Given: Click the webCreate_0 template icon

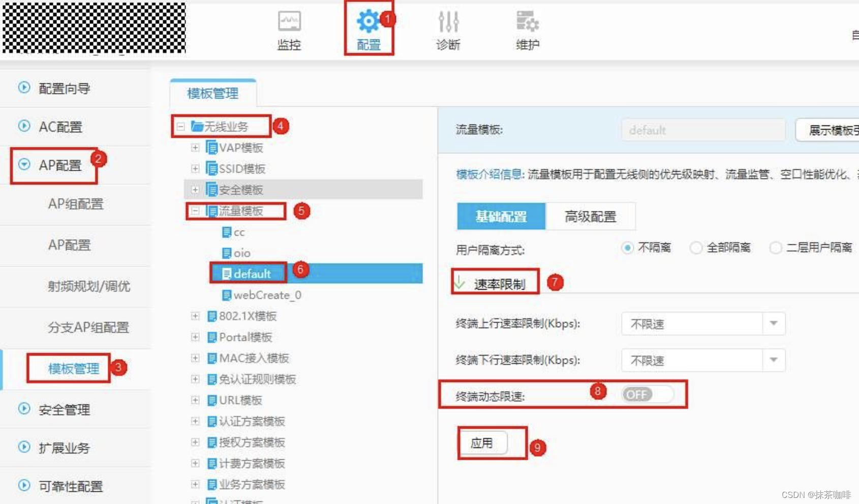Looking at the screenshot, I should tap(227, 295).
